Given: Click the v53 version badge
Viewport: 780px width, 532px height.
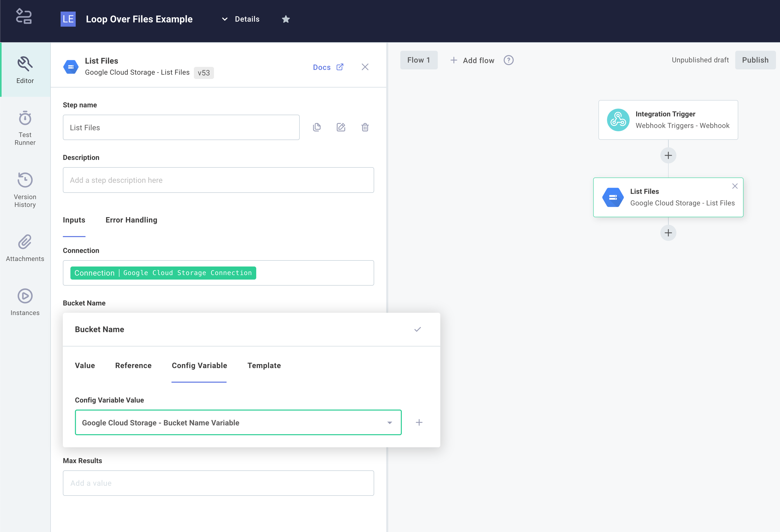Looking at the screenshot, I should 204,72.
